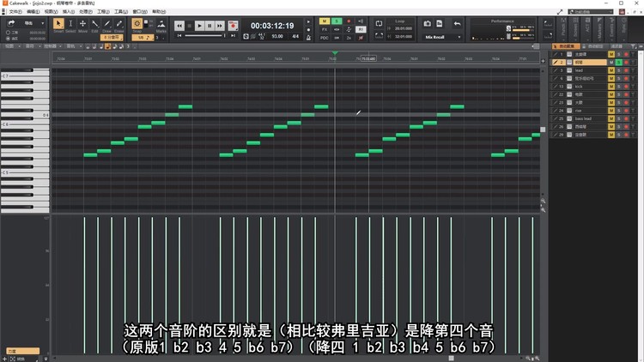The width and height of the screenshot is (644, 362).
Task: Select the first radio option under export
Action: (8, 33)
